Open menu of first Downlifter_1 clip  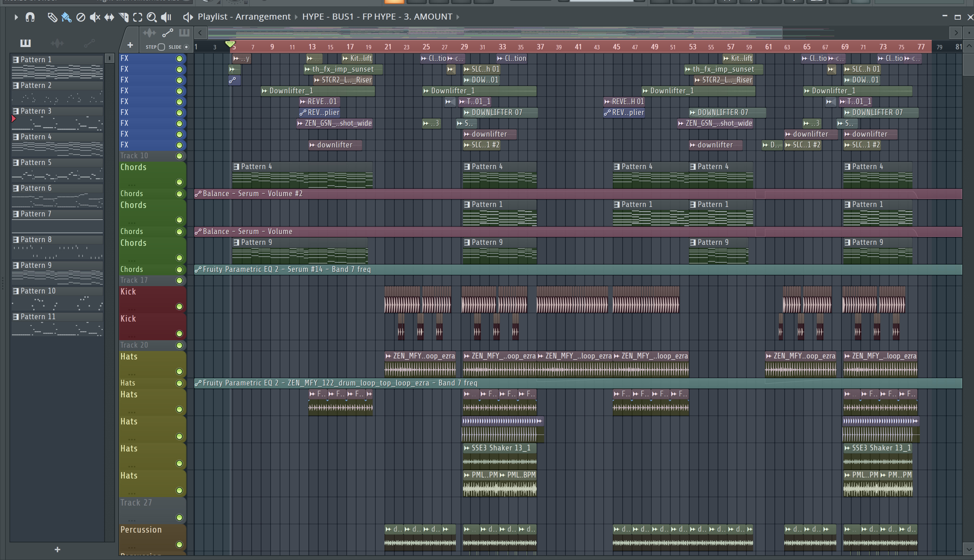pos(264,91)
